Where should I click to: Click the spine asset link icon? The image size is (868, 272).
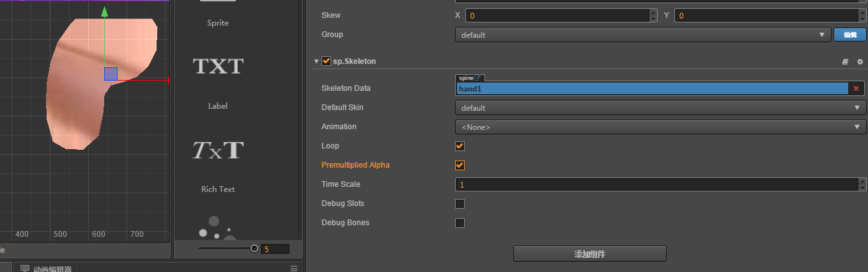(477, 78)
